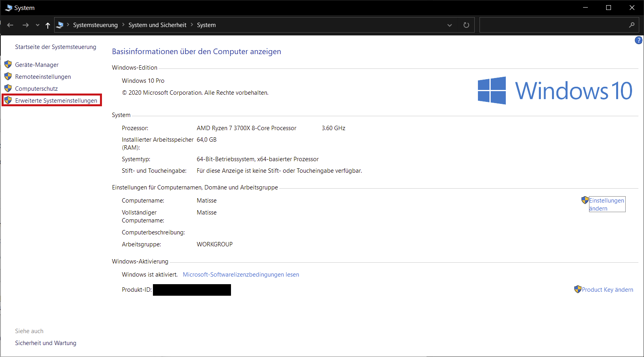Image resolution: width=644 pixels, height=357 pixels.
Task: Go up one level with up arrow
Action: point(48,25)
